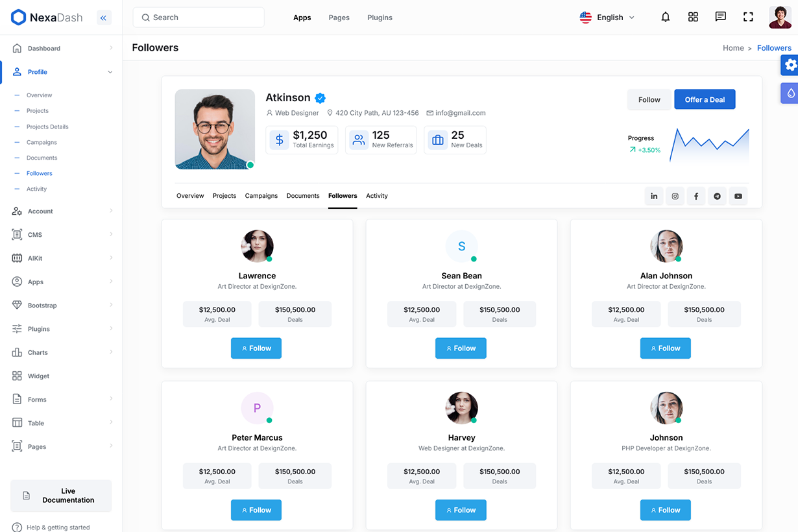
Task: Open the apps grid icon in header
Action: pos(693,18)
